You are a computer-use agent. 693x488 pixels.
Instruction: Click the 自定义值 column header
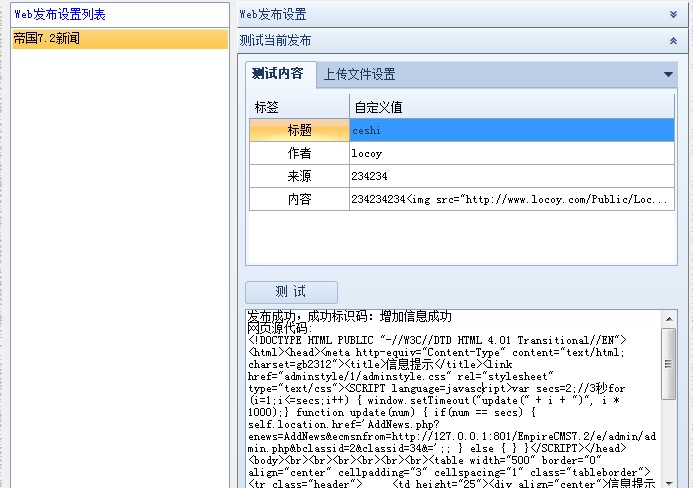pos(512,107)
